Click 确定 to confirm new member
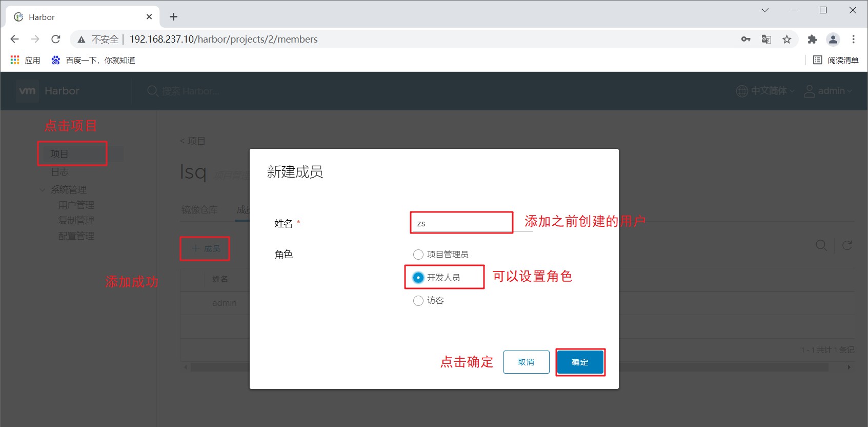The image size is (868, 427). tap(580, 362)
